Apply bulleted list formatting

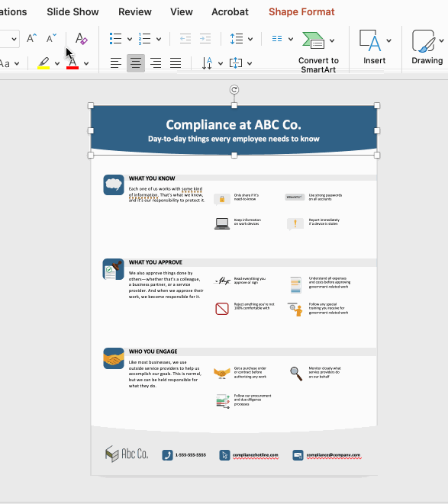coord(116,39)
